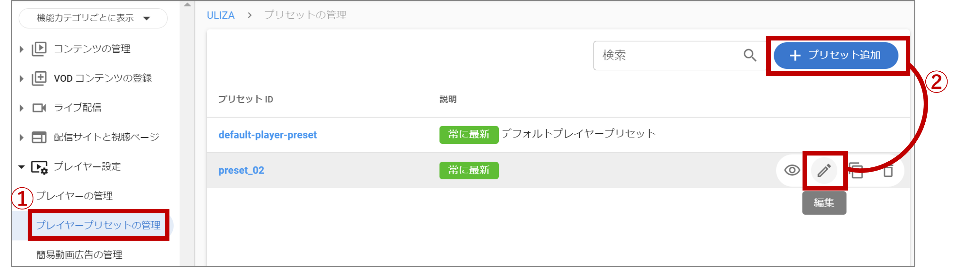Click the pencil edit icon for preset_02

click(824, 170)
